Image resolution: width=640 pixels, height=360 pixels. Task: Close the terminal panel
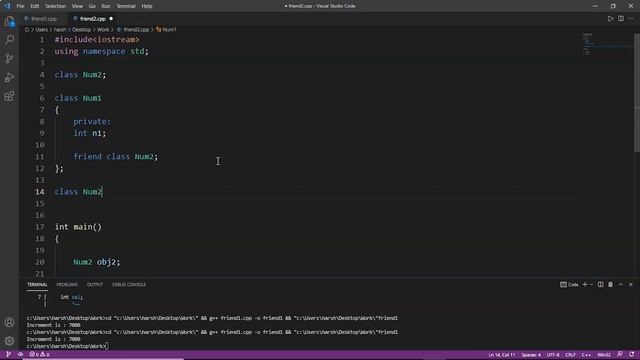(x=631, y=284)
